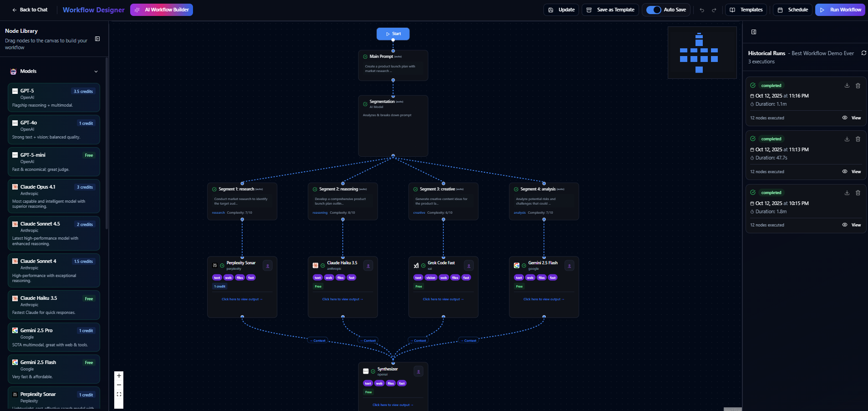Open the Schedule dialog
Viewport: 868px width, 411px height.
pos(792,10)
